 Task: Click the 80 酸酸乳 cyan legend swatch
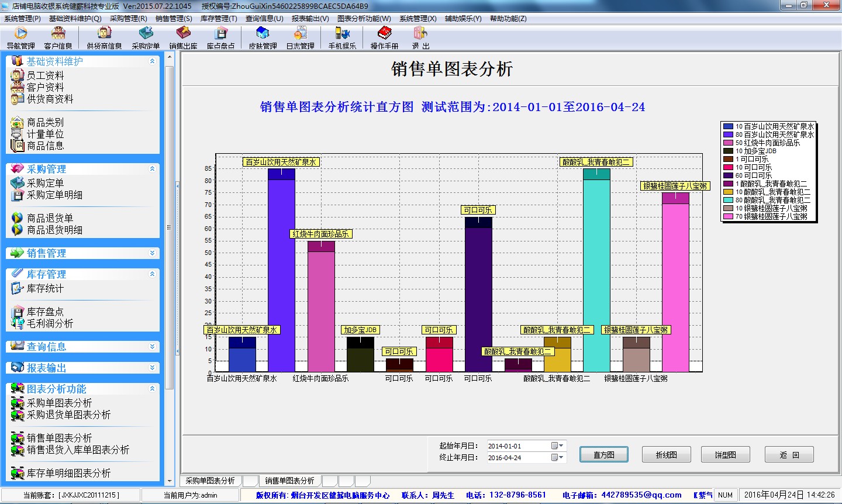click(728, 200)
